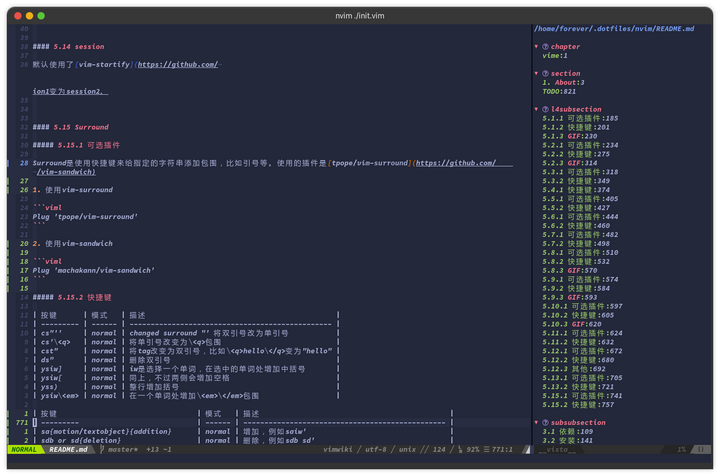Jump to tag 5.6.2 快捷键:460
Viewport: 720px width, 476px height.
point(576,226)
